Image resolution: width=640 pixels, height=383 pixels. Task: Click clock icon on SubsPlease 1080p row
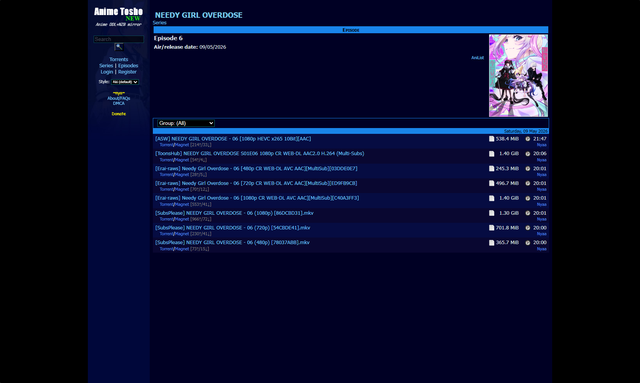tap(528, 213)
